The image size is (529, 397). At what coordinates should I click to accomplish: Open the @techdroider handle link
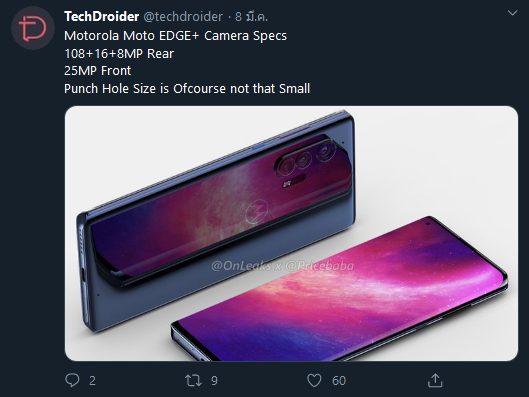[x=183, y=17]
